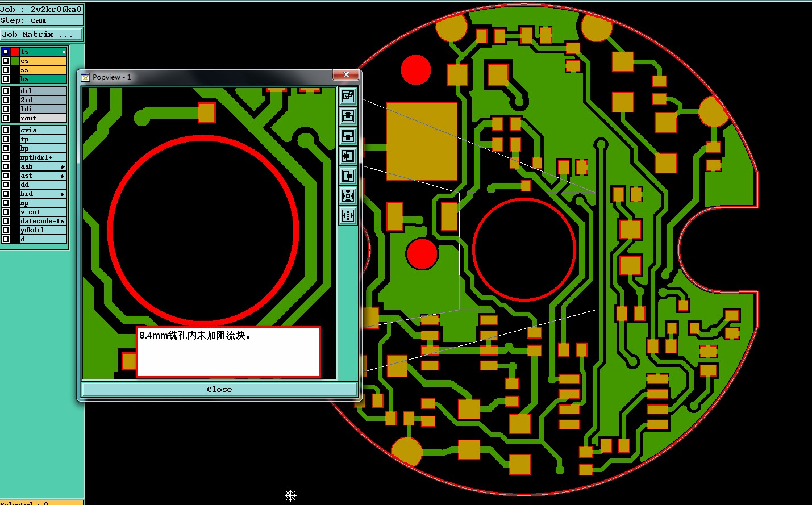The image size is (812, 505).
Task: Toggle the ts layer checkbox
Action: tap(6, 52)
